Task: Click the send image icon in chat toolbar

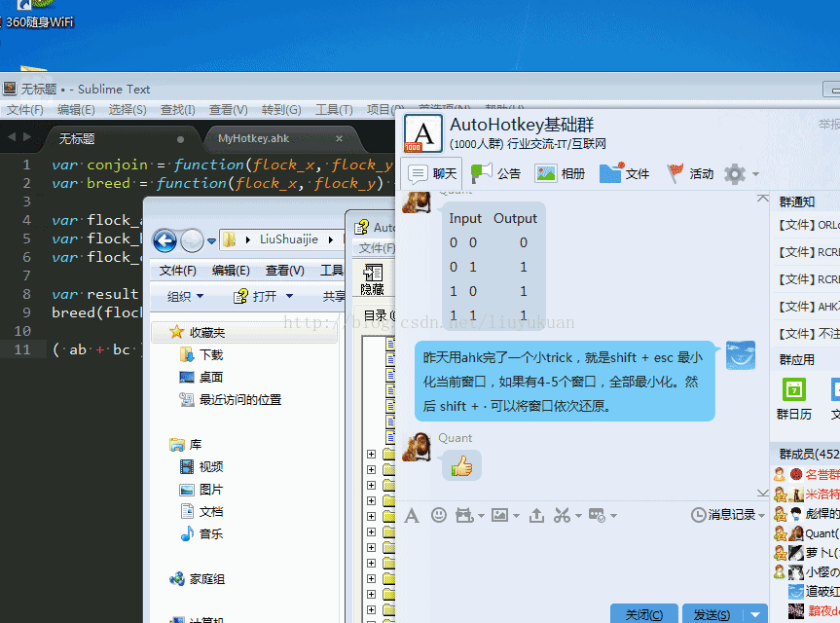Action: point(500,515)
